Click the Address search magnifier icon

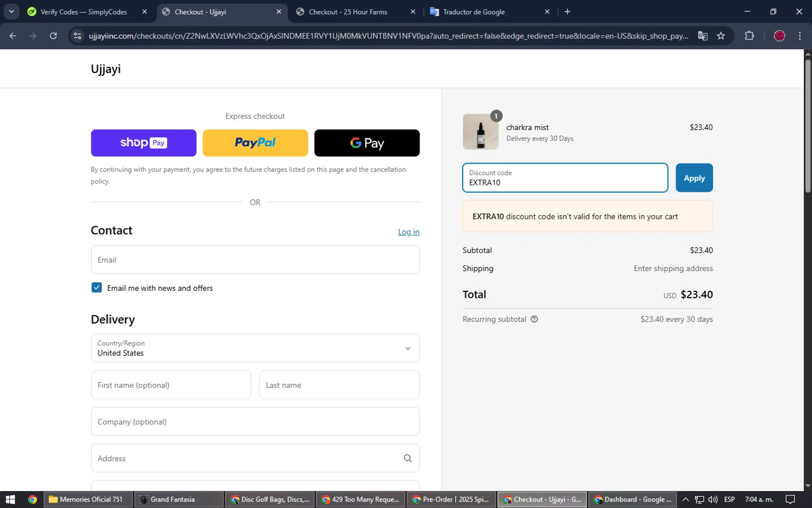pyautogui.click(x=408, y=458)
